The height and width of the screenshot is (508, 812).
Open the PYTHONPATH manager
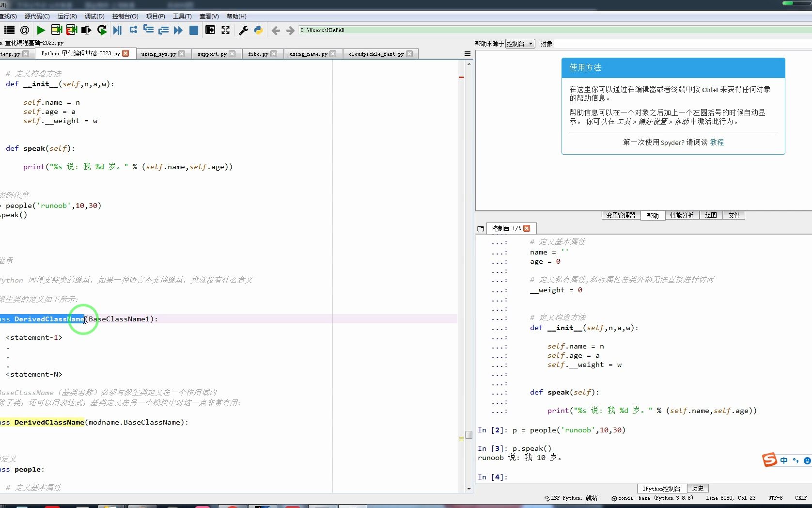click(x=258, y=30)
